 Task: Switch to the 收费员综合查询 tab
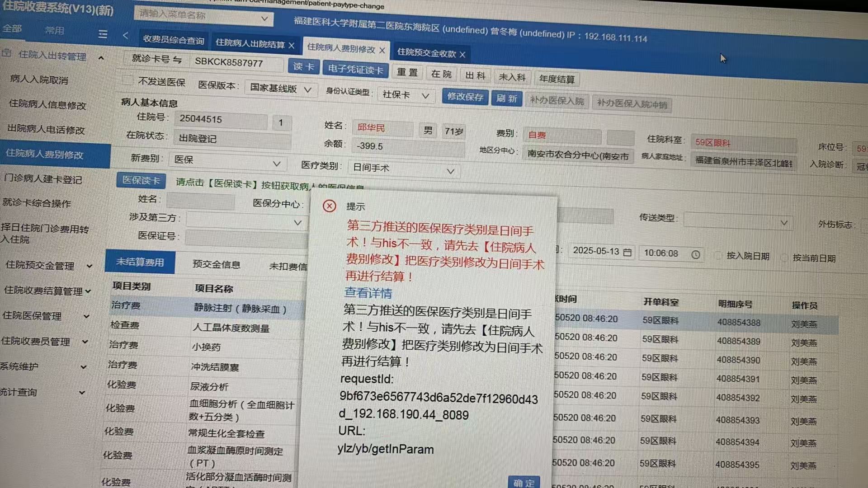(173, 40)
